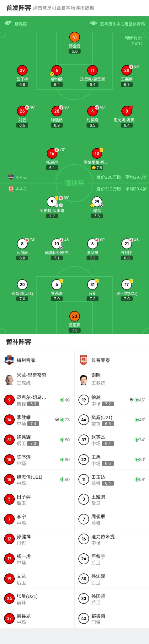Tap the 梅州客家 team crest
The width and height of the screenshot is (149, 644).
tap(9, 360)
